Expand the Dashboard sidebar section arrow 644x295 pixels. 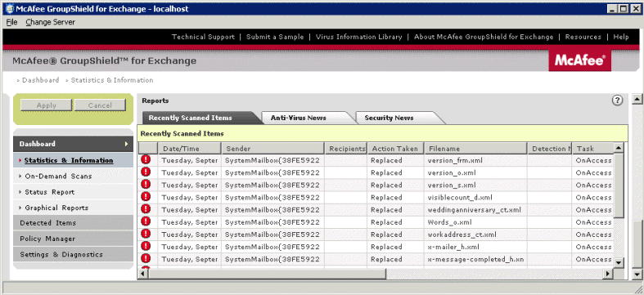127,144
